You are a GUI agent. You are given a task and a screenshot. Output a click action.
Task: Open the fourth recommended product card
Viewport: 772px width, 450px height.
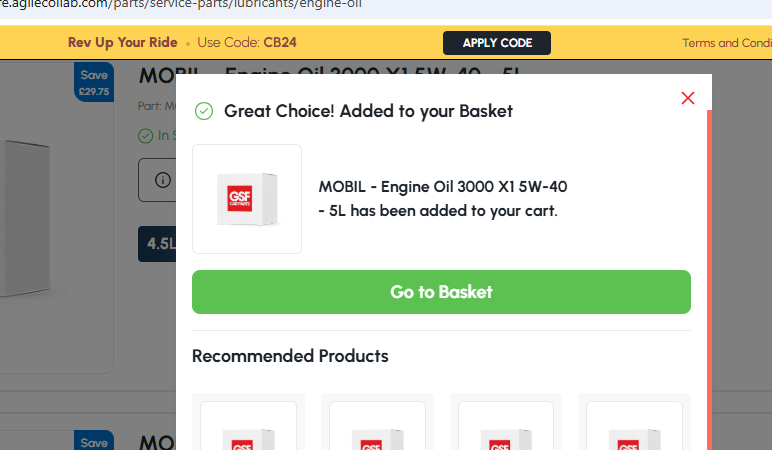(634, 422)
